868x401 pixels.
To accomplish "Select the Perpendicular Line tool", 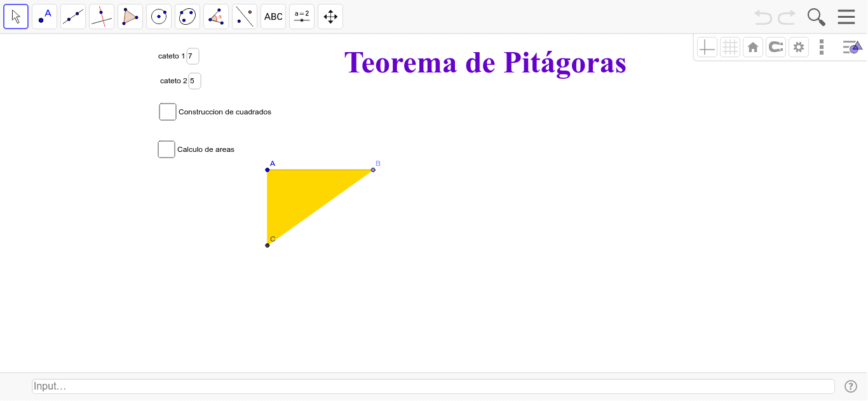I will point(102,17).
